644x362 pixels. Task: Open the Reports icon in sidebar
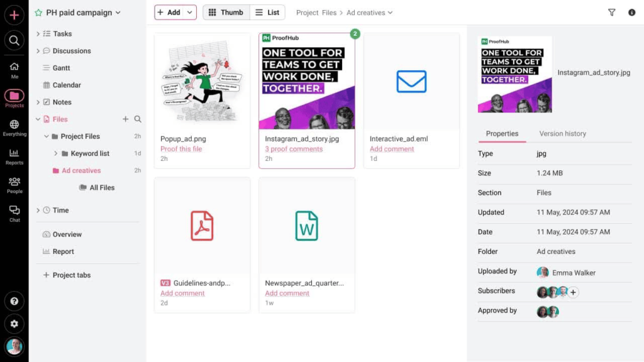coord(14,155)
